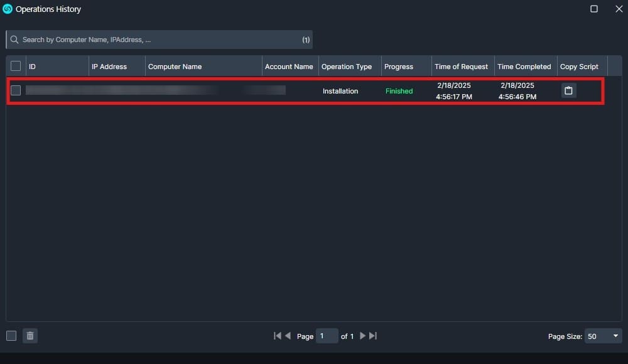Viewport: 628px width, 364px height.
Task: Open the Page Size dropdown
Action: [603, 336]
